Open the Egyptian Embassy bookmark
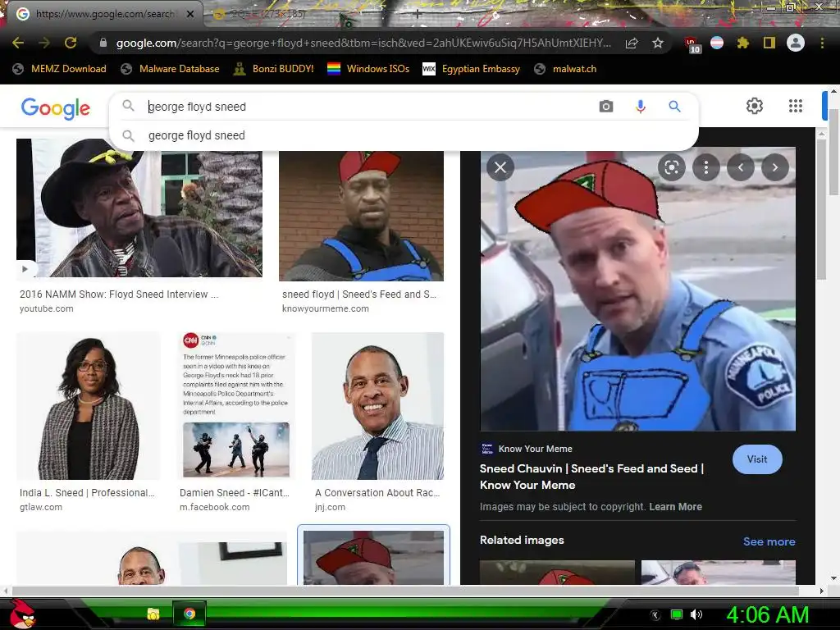The height and width of the screenshot is (630, 840). (x=472, y=69)
